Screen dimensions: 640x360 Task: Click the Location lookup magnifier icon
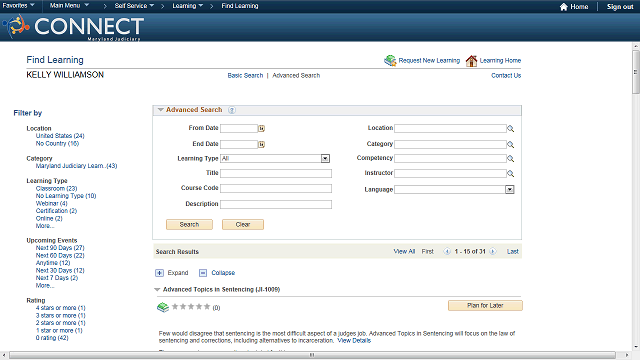coord(510,129)
